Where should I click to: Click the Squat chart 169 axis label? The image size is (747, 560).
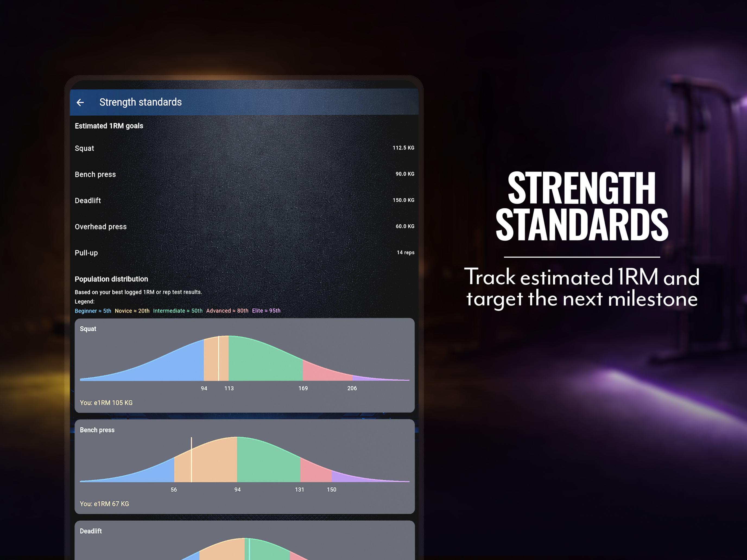[303, 389]
